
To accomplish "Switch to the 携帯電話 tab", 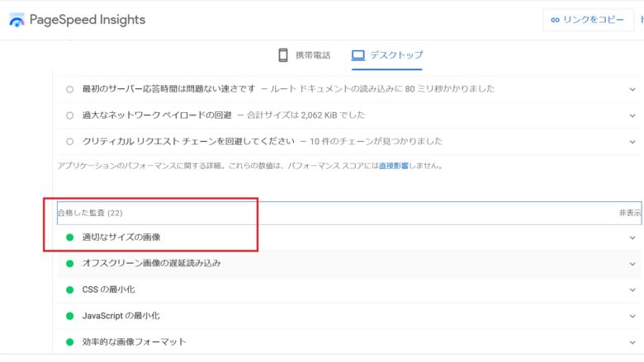I will pyautogui.click(x=303, y=55).
